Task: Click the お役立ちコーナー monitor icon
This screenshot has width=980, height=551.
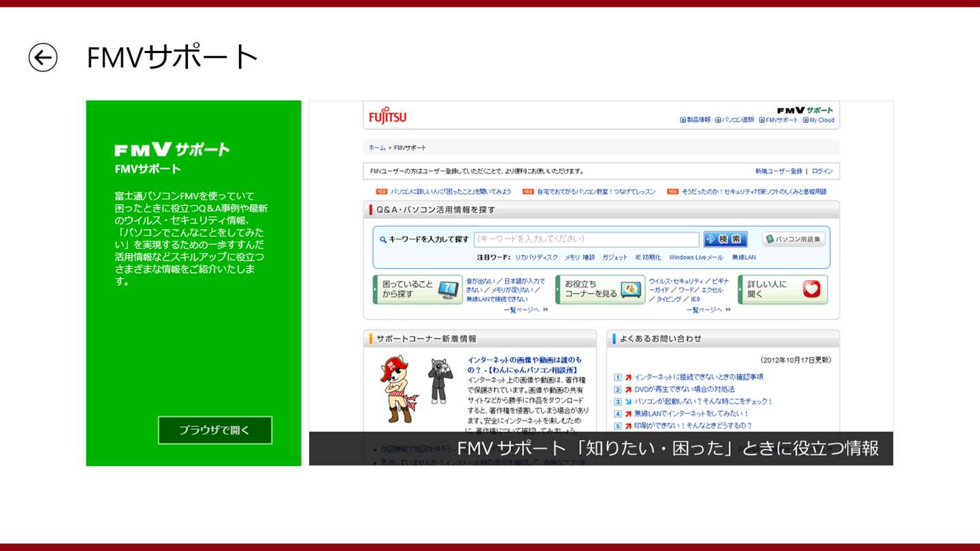Action: tap(630, 290)
